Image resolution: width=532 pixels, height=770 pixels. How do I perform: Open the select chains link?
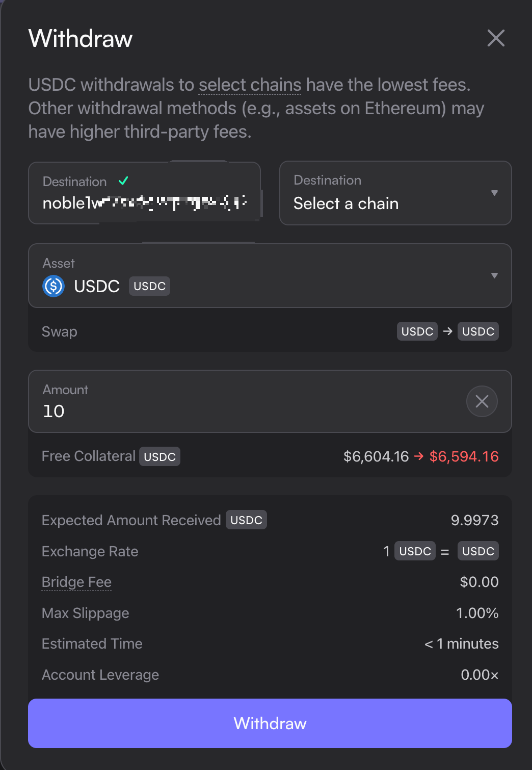point(250,85)
